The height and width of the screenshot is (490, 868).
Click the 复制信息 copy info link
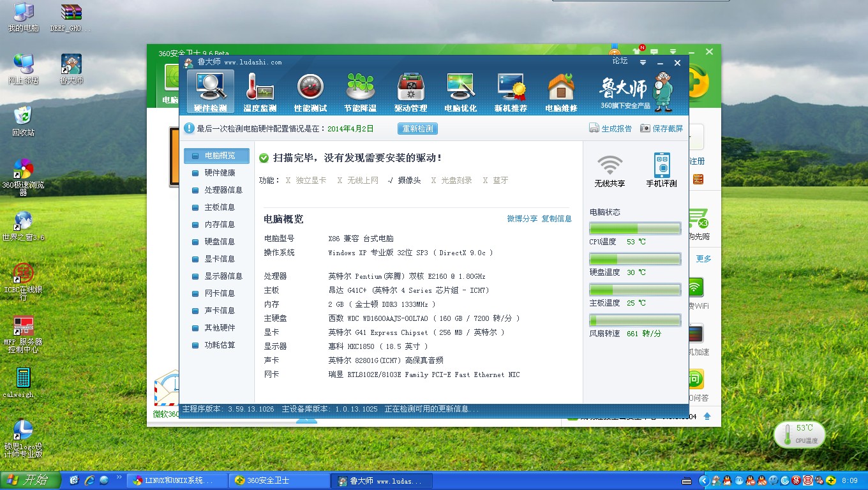557,219
